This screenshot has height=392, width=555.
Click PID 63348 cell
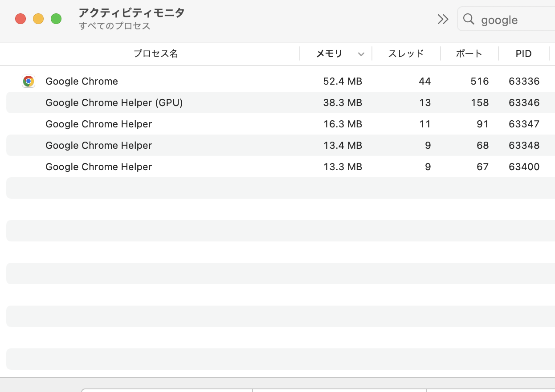[x=524, y=145]
